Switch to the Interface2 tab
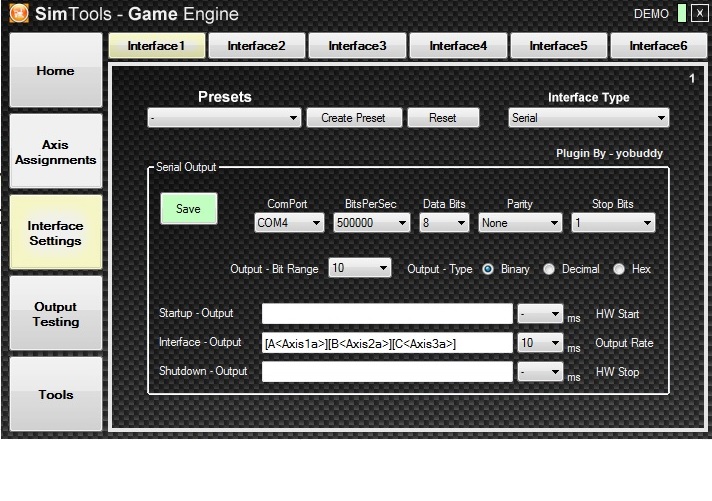The width and height of the screenshot is (712, 501). tap(257, 45)
